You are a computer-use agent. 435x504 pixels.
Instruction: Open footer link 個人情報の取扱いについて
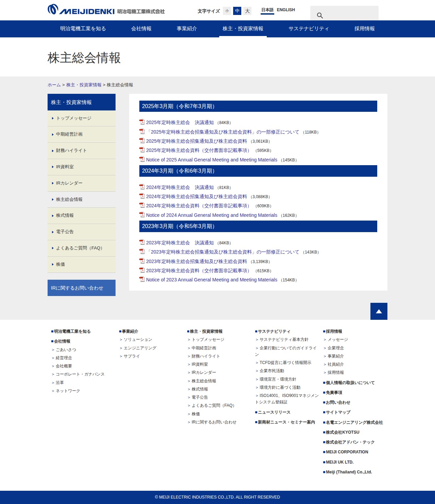click(350, 383)
